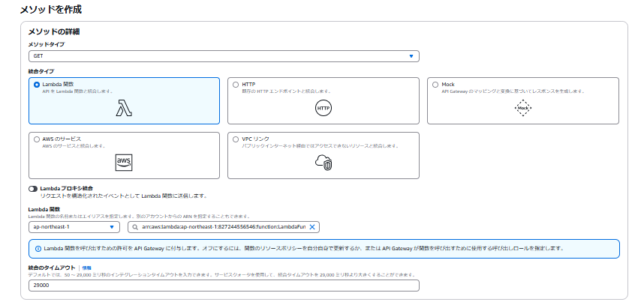
Task: Click the Lambda function ARN search field
Action: [x=224, y=227]
